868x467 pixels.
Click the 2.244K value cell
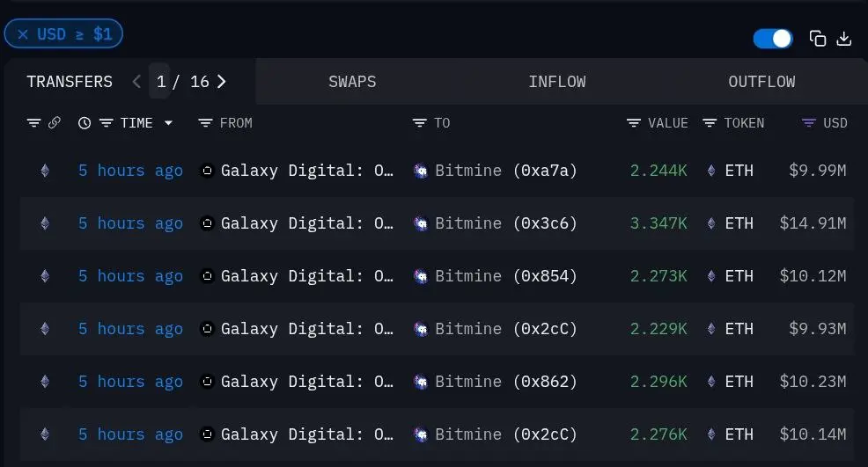(x=658, y=171)
